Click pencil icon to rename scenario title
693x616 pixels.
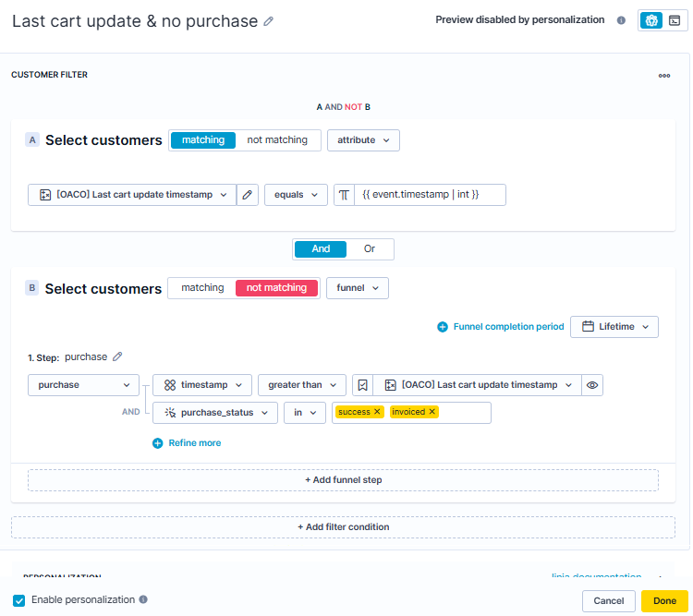(269, 21)
